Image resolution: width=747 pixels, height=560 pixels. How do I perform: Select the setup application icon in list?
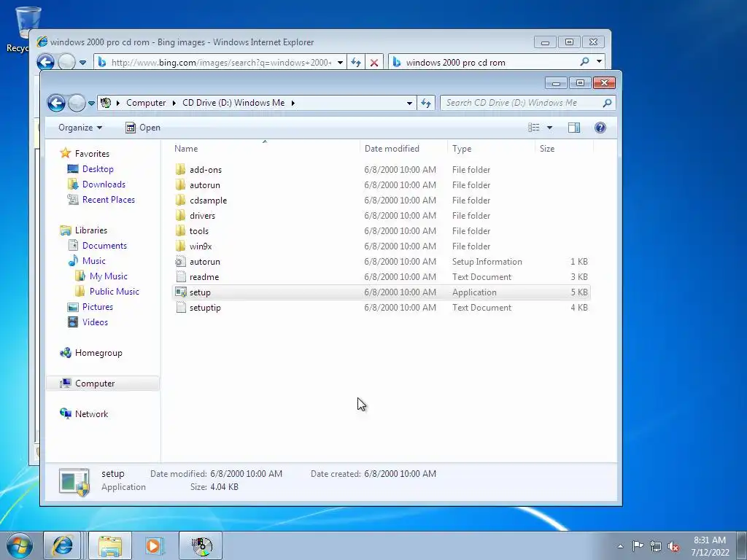181,292
